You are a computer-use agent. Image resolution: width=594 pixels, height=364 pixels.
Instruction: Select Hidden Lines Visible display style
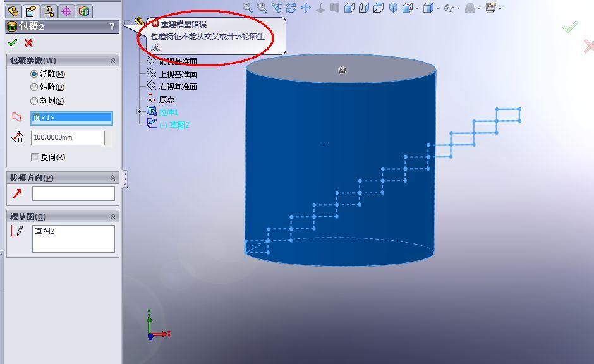378,8
